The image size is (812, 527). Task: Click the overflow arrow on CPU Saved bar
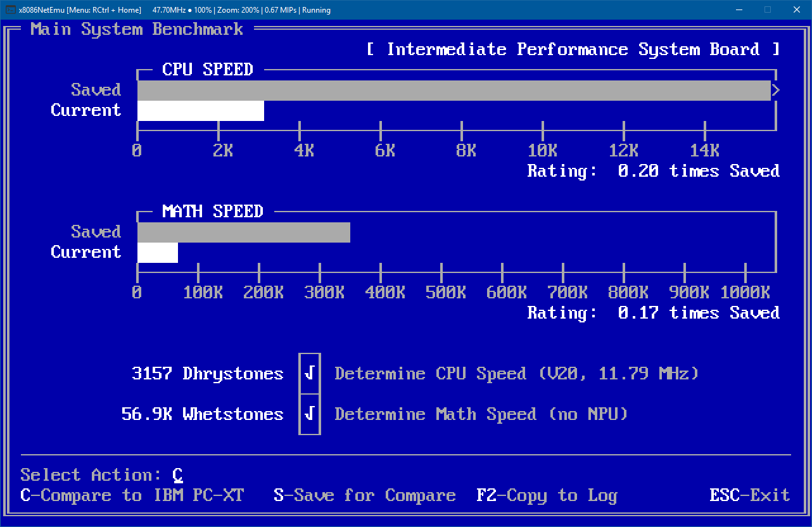pos(775,91)
